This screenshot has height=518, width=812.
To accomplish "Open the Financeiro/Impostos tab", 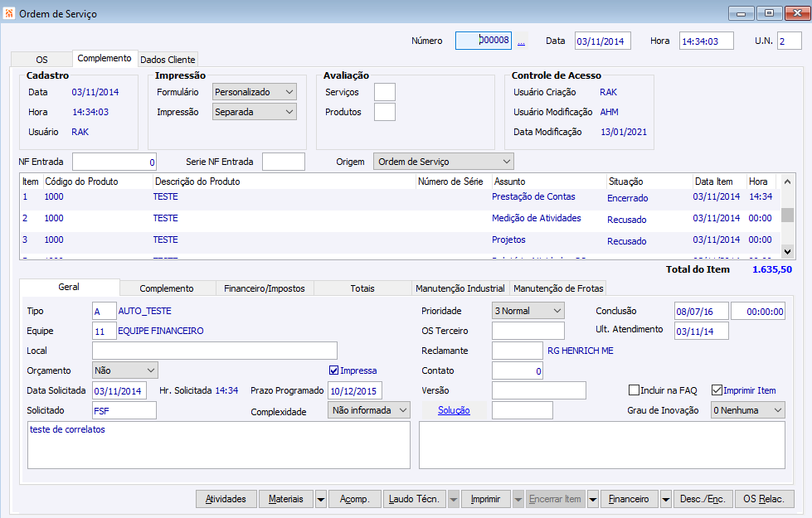I will (x=265, y=288).
